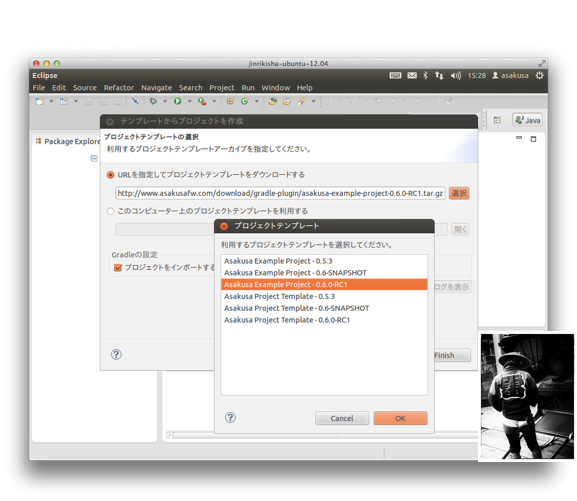Click the green Run play icon

(x=178, y=101)
